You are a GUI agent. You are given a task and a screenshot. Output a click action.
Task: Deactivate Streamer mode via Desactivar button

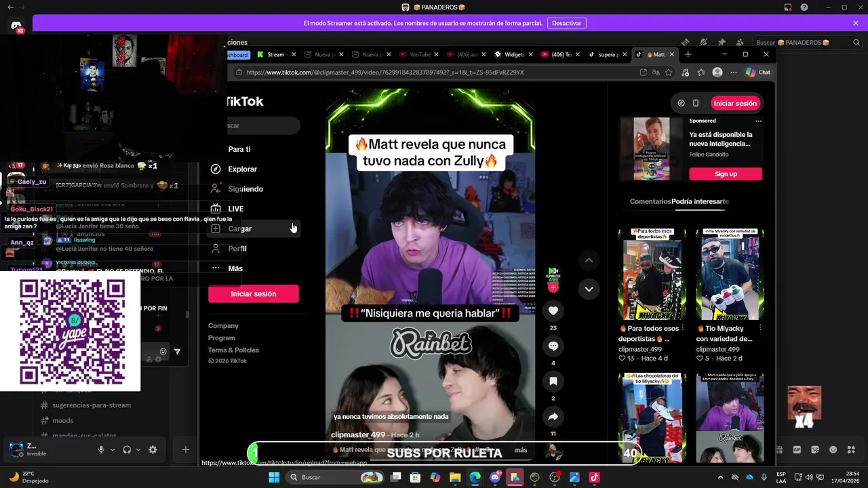click(566, 23)
